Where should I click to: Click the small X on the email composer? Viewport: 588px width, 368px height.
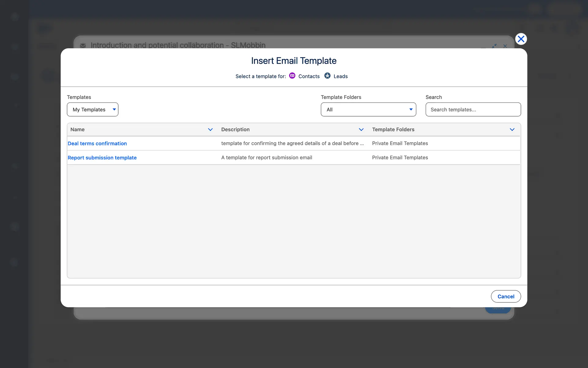click(x=505, y=46)
